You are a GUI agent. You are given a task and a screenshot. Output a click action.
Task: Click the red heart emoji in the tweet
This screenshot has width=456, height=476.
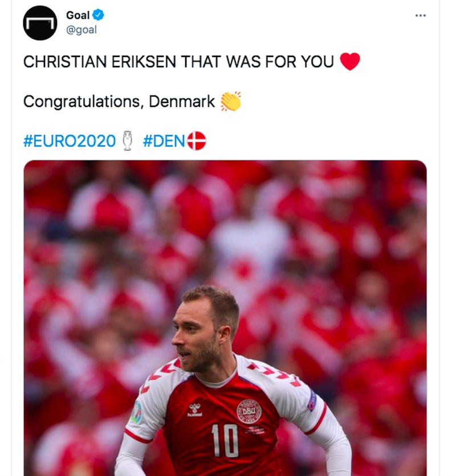[x=350, y=61]
